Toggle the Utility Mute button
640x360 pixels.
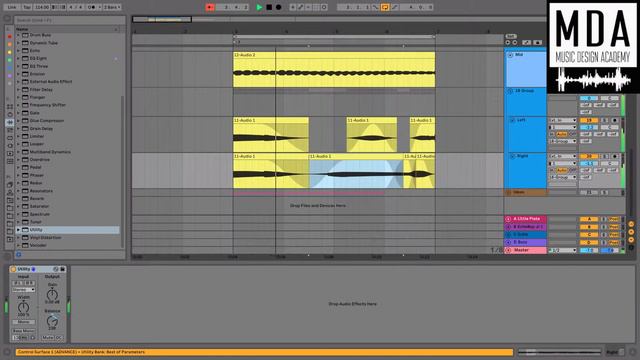coord(48,338)
